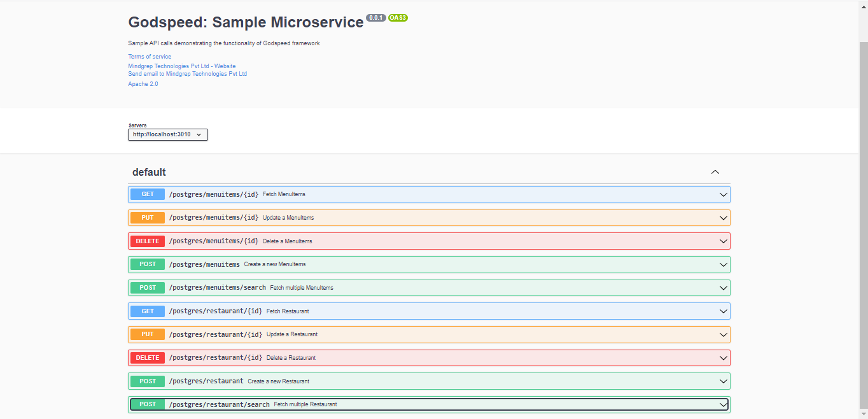The height and width of the screenshot is (419, 868).
Task: Select the Update a MenuItems operation
Action: 429,217
